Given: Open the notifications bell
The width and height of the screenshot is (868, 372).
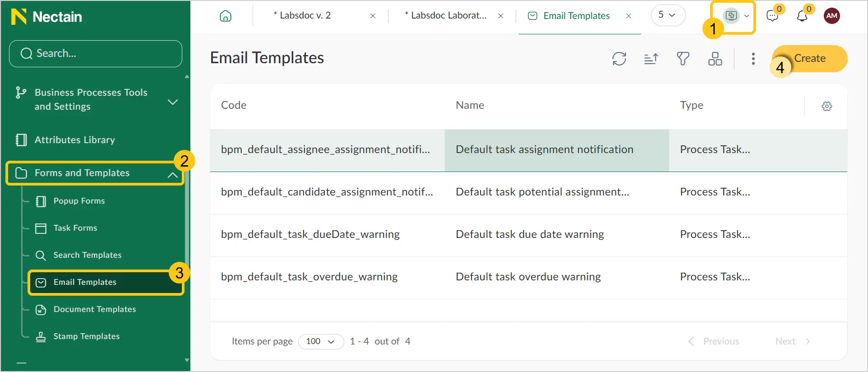Looking at the screenshot, I should 802,16.
